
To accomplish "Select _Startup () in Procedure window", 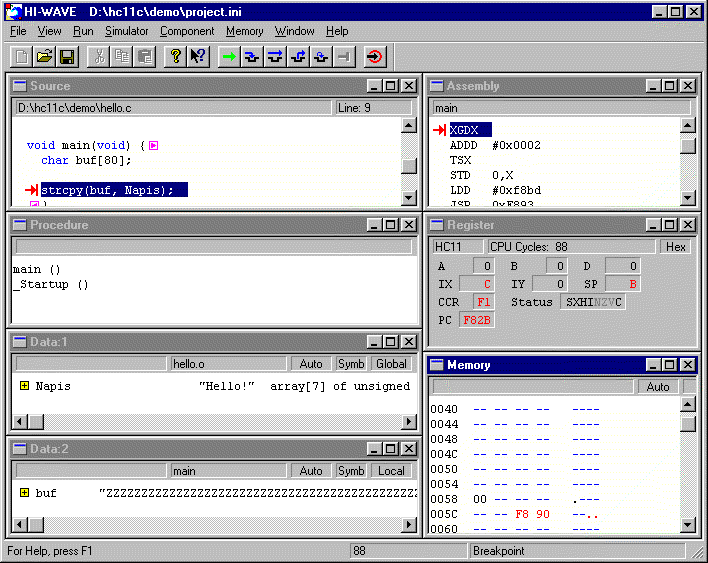I will (x=51, y=284).
